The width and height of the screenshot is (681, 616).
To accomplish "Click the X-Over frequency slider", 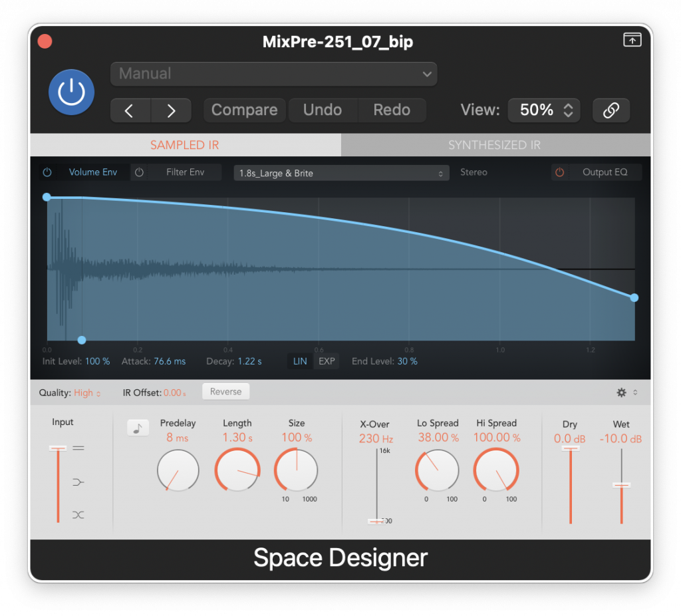I will (x=376, y=486).
